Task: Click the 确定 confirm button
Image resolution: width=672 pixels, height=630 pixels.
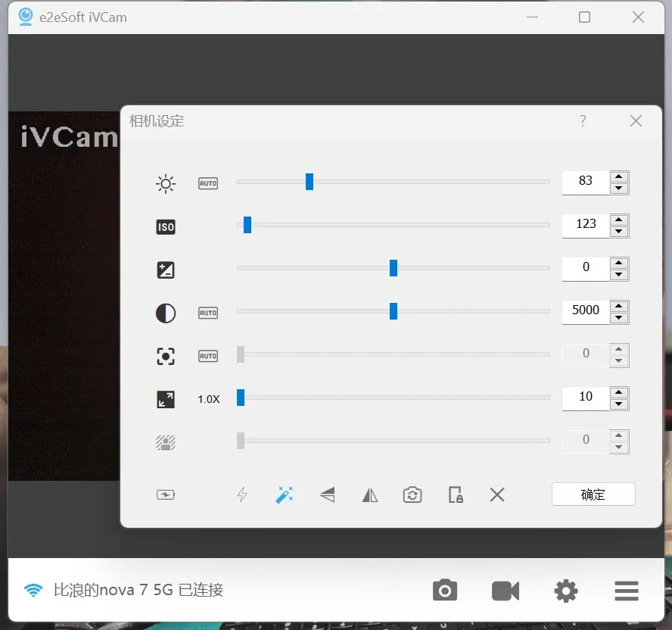Action: [x=593, y=494]
